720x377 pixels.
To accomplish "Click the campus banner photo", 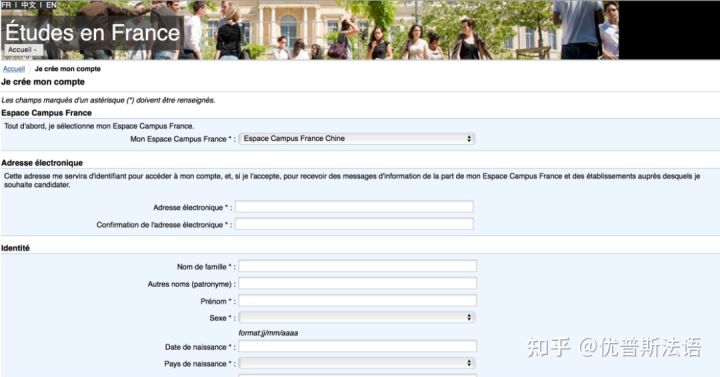I will click(x=399, y=30).
